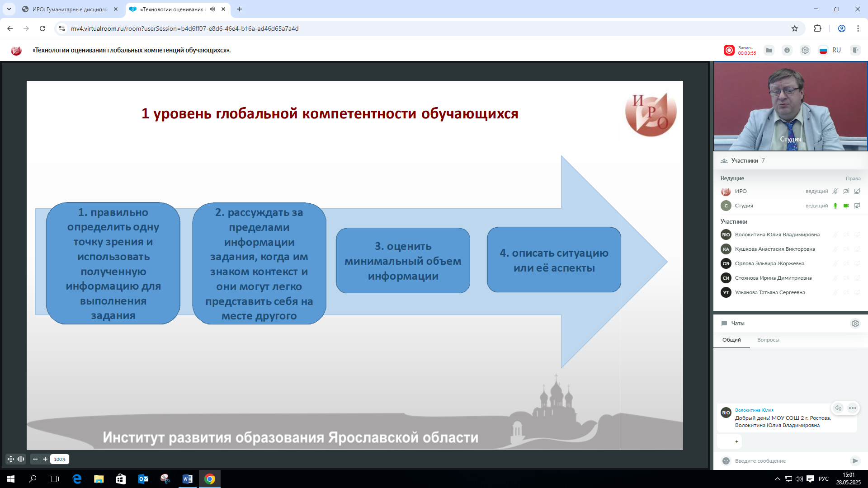Click the 100% zoom level indicator

(x=60, y=459)
